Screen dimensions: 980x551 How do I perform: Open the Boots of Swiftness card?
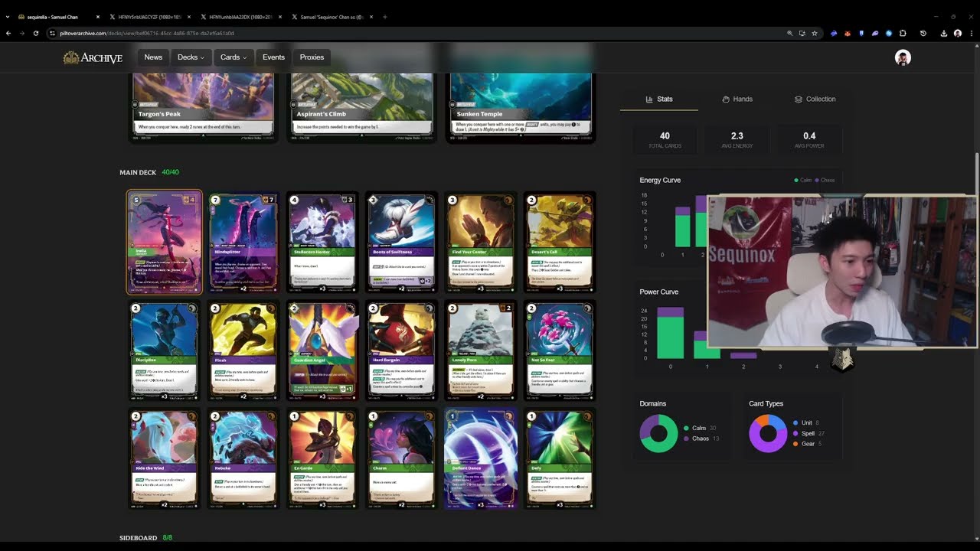[x=401, y=242]
